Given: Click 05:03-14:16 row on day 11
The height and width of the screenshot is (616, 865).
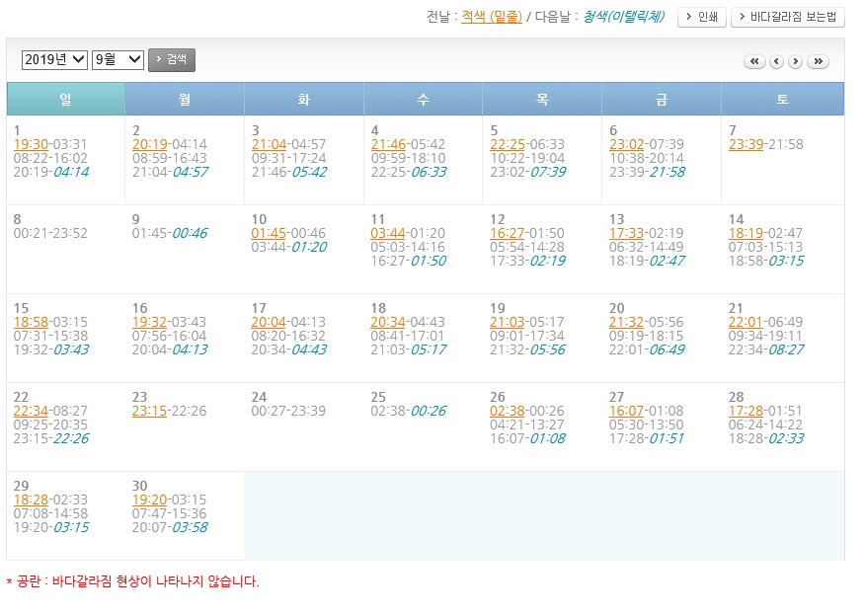Looking at the screenshot, I should [408, 247].
